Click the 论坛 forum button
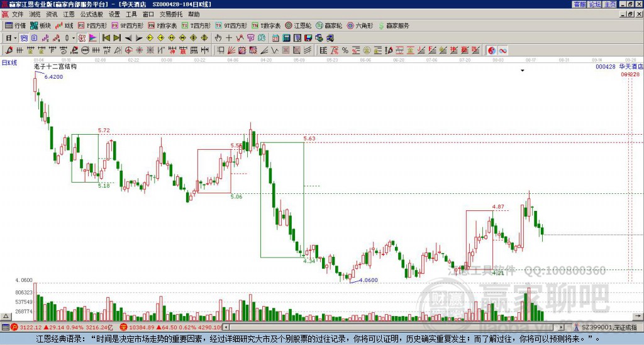Image resolution: width=644 pixels, height=345 pixels. [x=594, y=4]
